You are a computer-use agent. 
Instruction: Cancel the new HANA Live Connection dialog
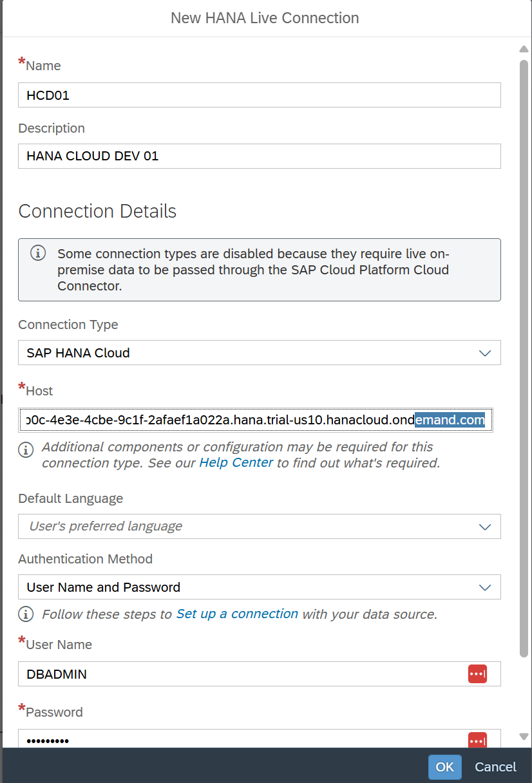pyautogui.click(x=495, y=767)
